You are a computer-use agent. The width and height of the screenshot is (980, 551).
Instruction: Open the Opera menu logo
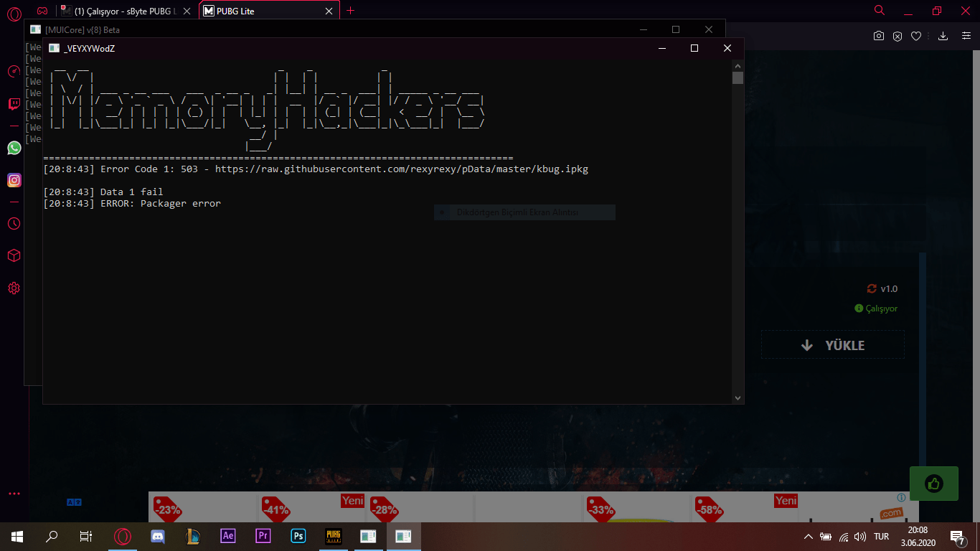coord(14,14)
